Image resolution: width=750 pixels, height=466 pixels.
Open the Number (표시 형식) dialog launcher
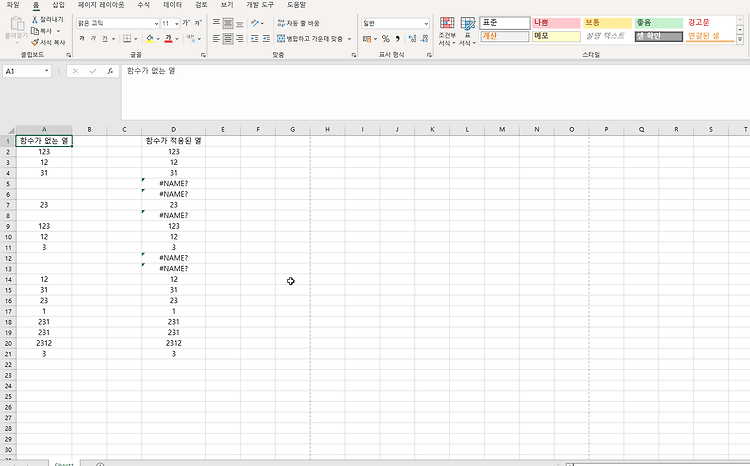[429, 55]
